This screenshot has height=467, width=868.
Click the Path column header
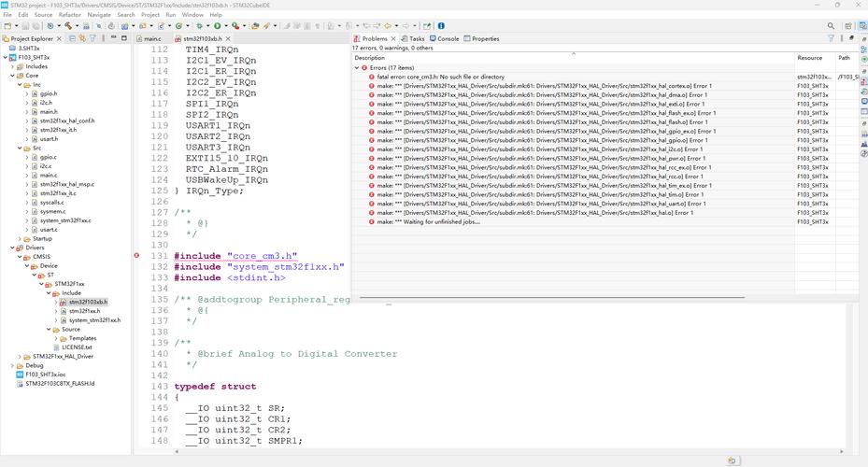pyautogui.click(x=845, y=58)
